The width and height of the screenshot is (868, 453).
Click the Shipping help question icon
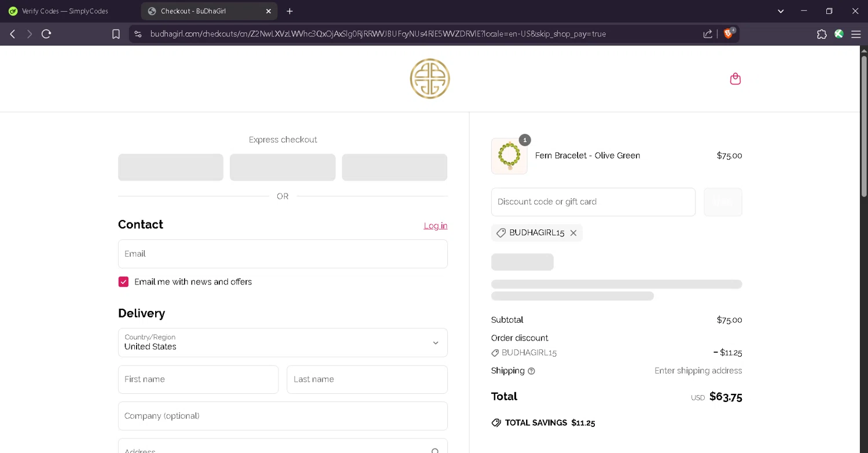pyautogui.click(x=531, y=371)
